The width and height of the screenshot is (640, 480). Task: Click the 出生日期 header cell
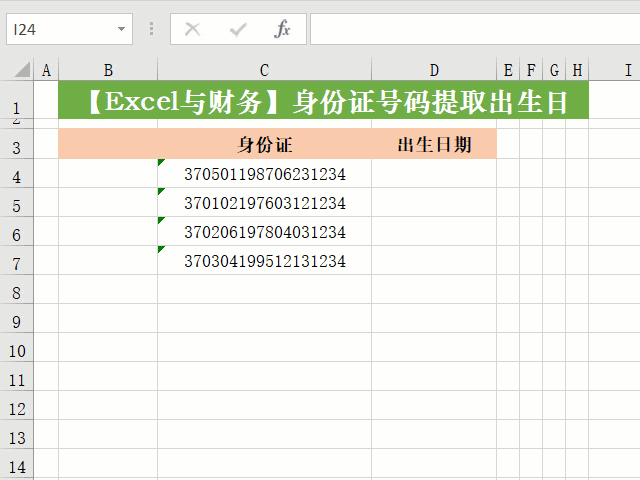coord(434,144)
